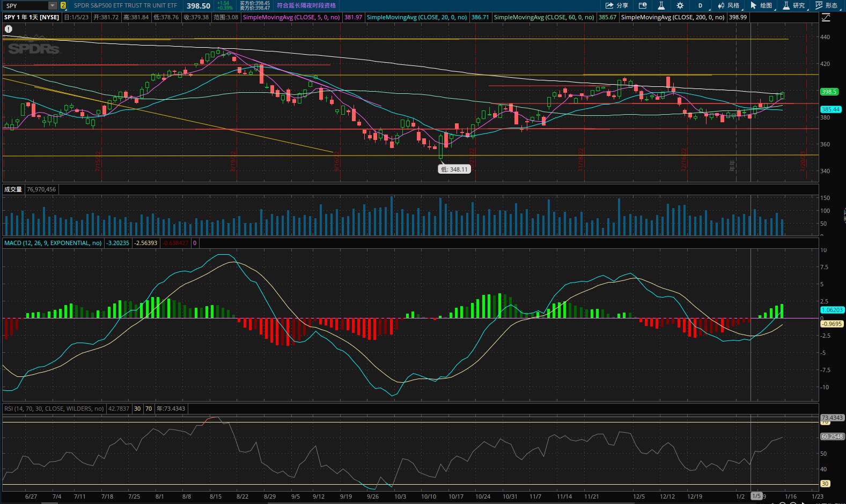Click the 398.5 green price axis tag
Viewport: 846px width, 504px height.
(x=829, y=92)
